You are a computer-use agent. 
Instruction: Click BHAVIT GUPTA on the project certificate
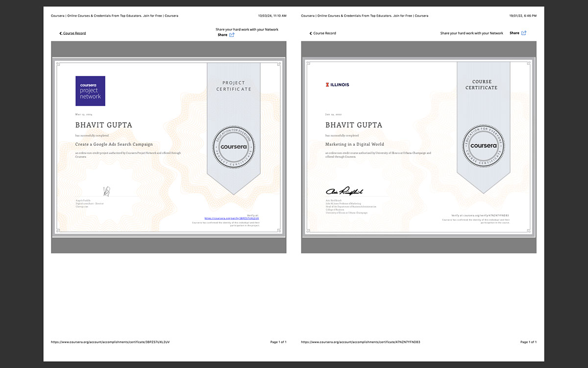coord(104,125)
